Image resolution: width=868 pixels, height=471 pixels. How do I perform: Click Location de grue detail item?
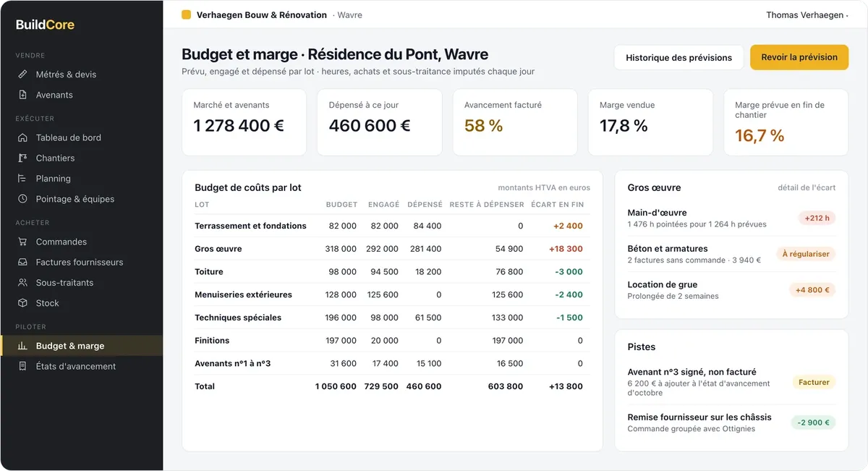(x=731, y=290)
